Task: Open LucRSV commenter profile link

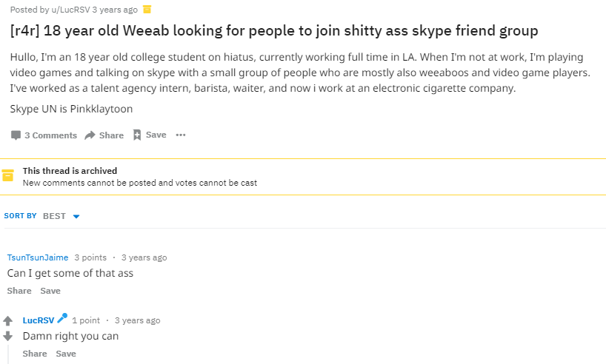Action: [x=39, y=320]
